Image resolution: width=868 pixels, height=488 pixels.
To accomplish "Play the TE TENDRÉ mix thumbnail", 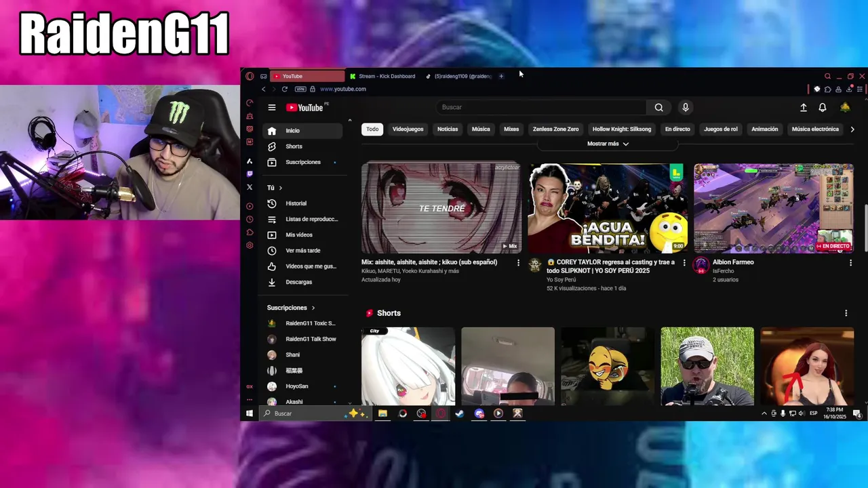I will 441,207.
